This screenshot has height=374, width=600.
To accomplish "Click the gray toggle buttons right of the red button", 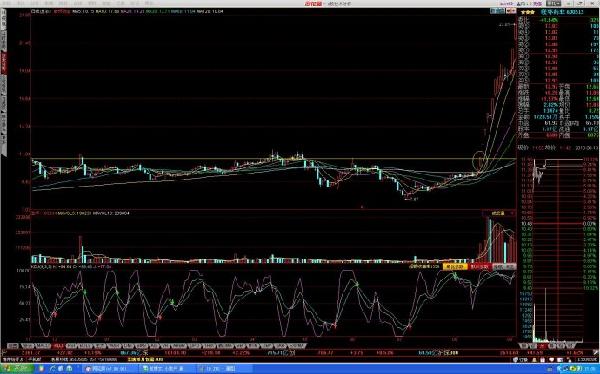I will [x=504, y=266].
